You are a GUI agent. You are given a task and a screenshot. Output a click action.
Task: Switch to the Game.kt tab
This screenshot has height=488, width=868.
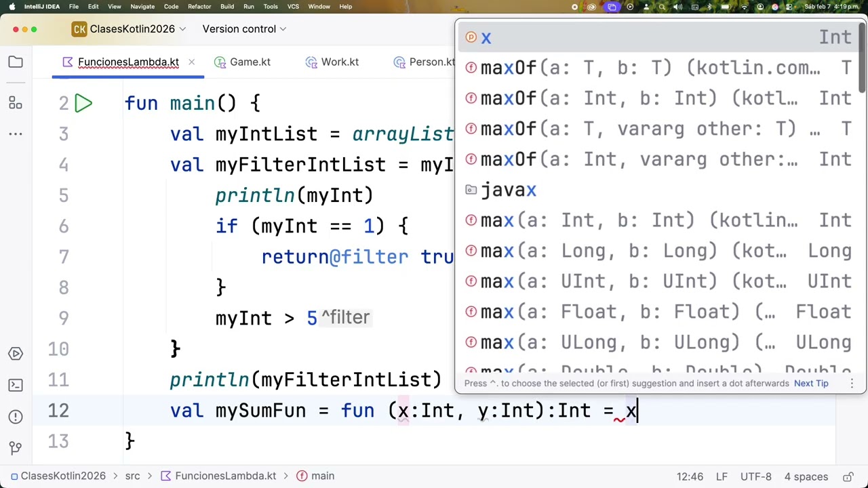point(243,62)
